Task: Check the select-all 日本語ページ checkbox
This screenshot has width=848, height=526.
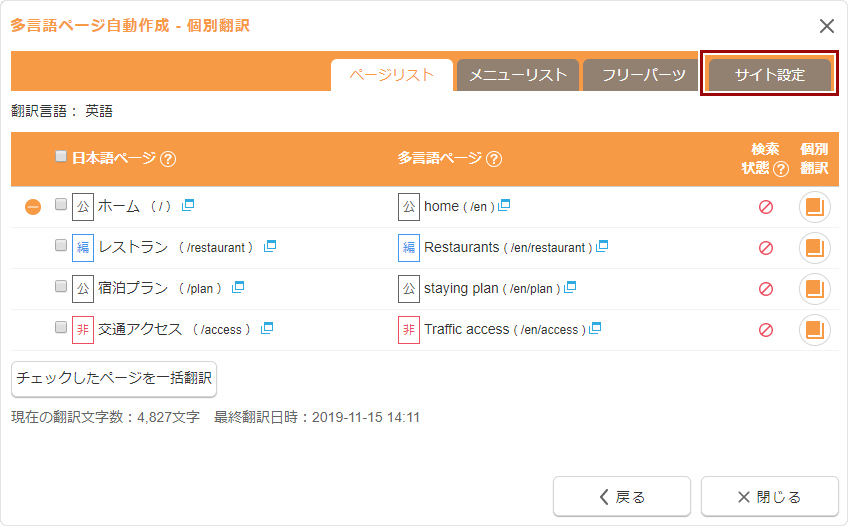Action: (x=61, y=156)
